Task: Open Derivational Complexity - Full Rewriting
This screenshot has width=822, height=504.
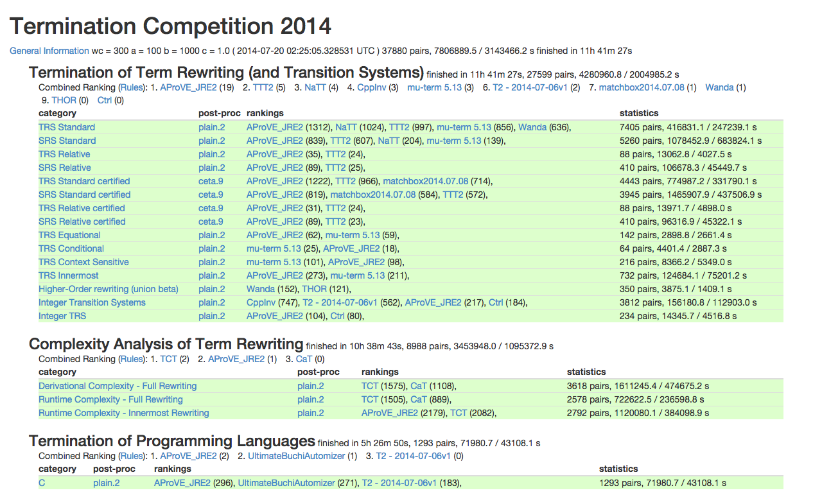Action: (118, 386)
